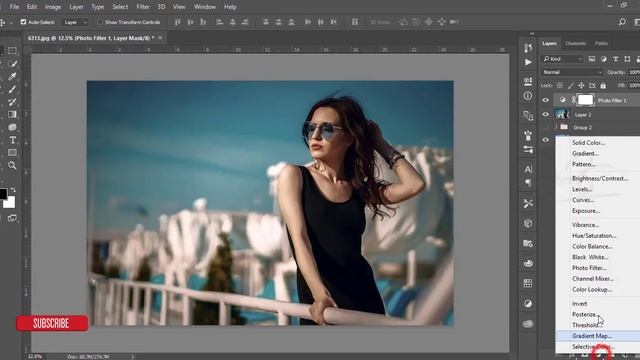Image resolution: width=640 pixels, height=360 pixels.
Task: Select the Quick Selection tool
Action: click(x=12, y=64)
